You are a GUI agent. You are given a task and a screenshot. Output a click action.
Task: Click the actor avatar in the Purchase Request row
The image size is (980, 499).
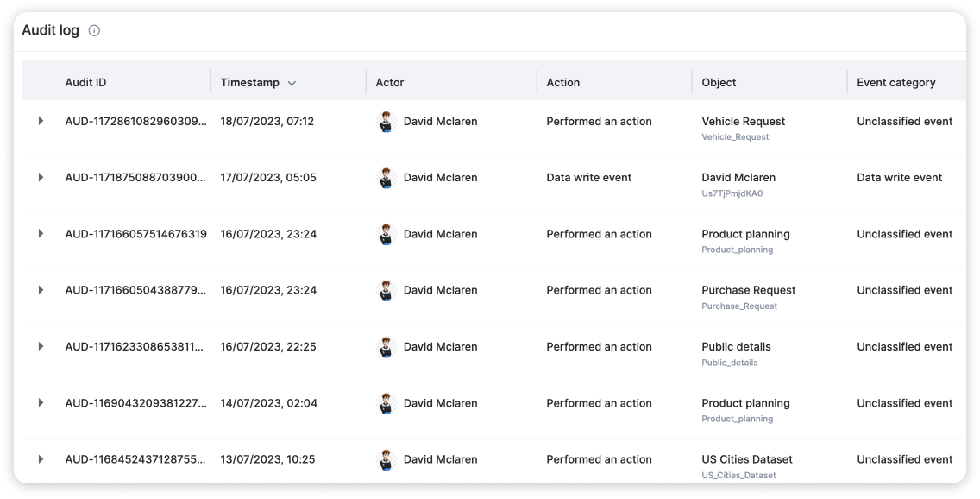pyautogui.click(x=386, y=291)
